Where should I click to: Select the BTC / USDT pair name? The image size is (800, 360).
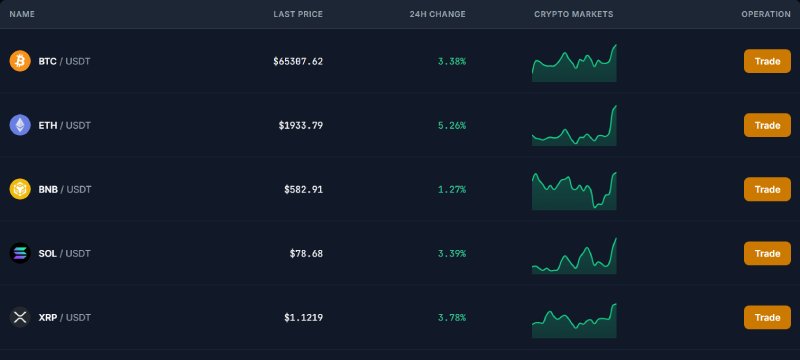click(64, 61)
